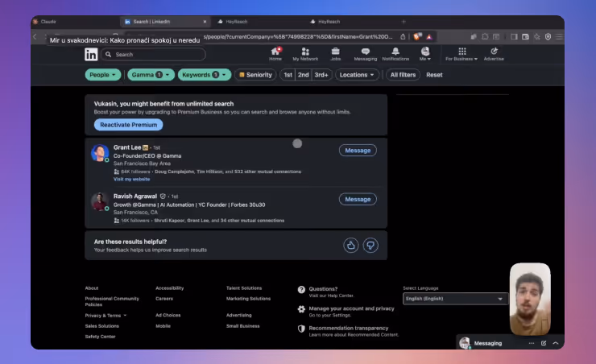596x364 pixels.
Task: Open Ravish Agrawal's profile photo
Action: click(100, 202)
